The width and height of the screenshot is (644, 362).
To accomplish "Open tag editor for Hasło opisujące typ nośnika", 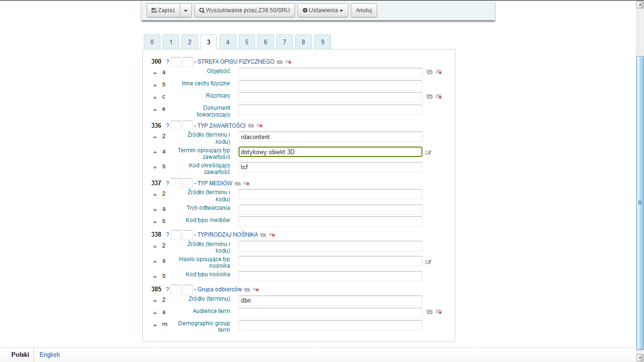I will 428,262.
